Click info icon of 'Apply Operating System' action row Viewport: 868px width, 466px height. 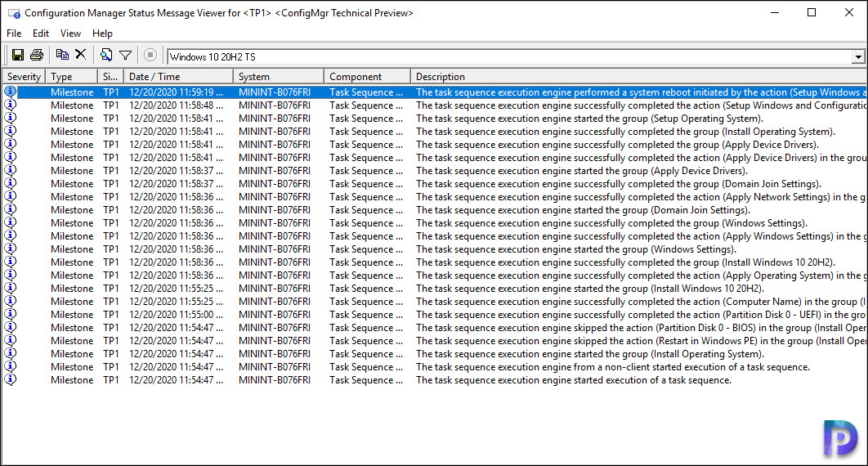click(11, 275)
